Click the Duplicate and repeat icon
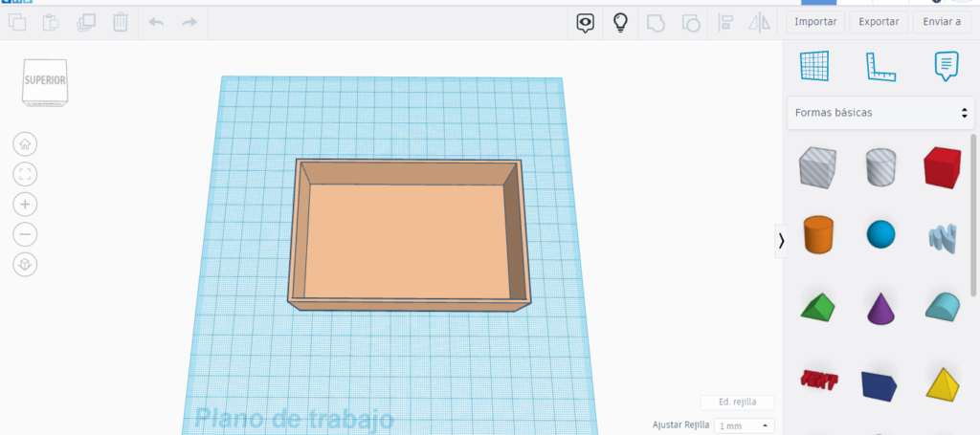The height and width of the screenshot is (435, 980). [86, 22]
